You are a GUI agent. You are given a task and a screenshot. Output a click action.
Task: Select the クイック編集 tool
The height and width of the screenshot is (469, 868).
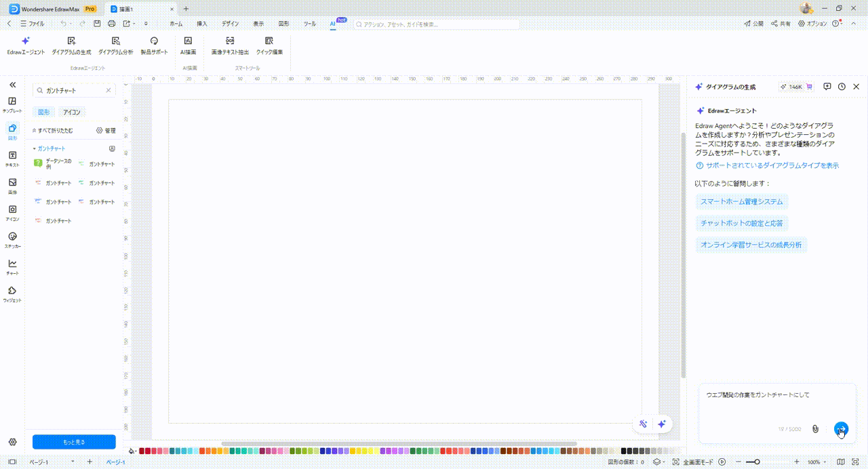[x=269, y=45]
